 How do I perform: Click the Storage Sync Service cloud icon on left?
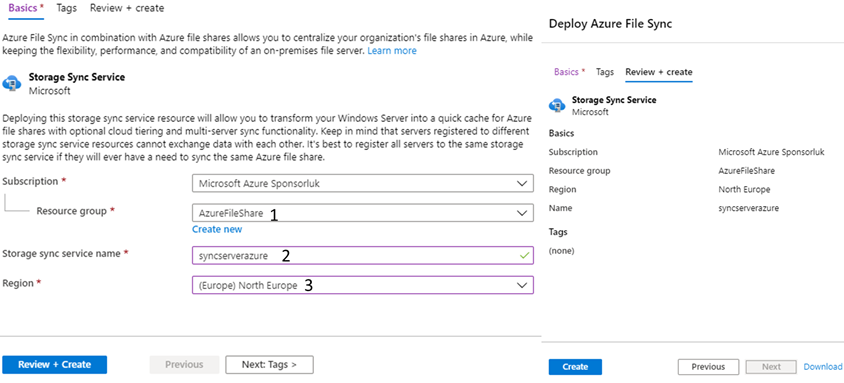(11, 83)
